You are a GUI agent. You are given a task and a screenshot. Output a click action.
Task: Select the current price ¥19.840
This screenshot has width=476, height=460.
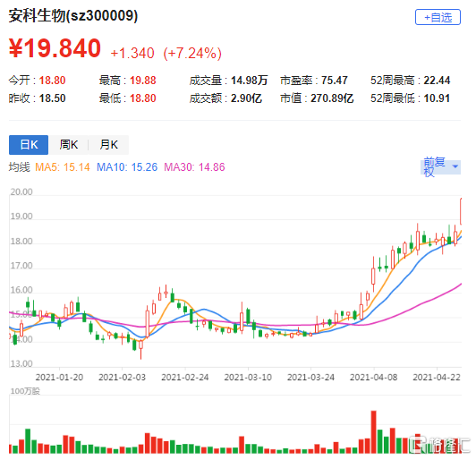tap(55, 48)
